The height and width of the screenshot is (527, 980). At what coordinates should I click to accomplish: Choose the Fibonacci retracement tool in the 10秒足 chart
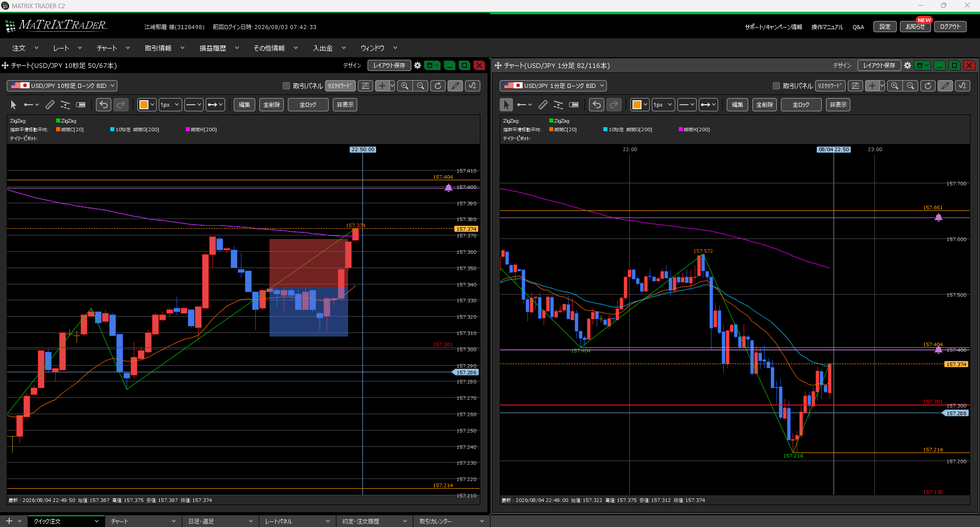(x=65, y=105)
